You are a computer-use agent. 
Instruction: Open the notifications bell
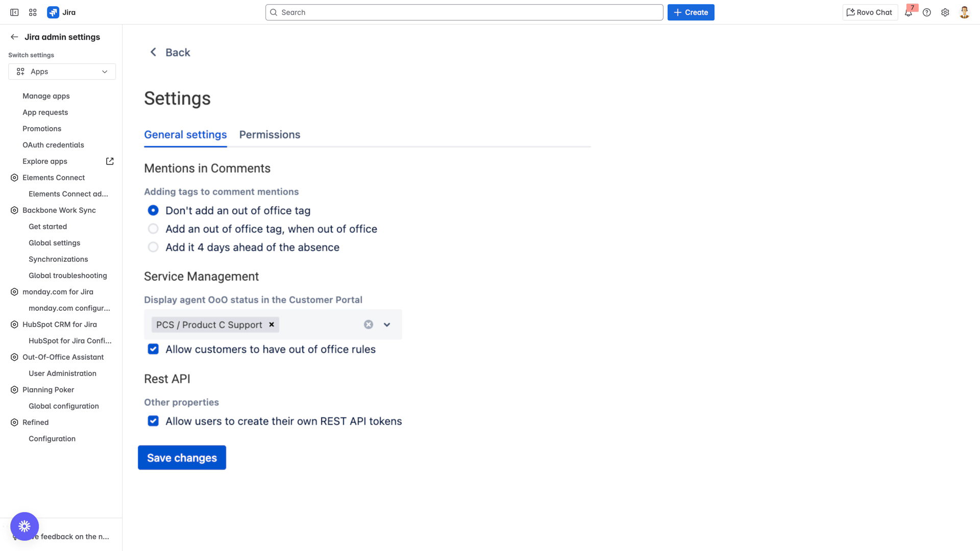click(909, 13)
